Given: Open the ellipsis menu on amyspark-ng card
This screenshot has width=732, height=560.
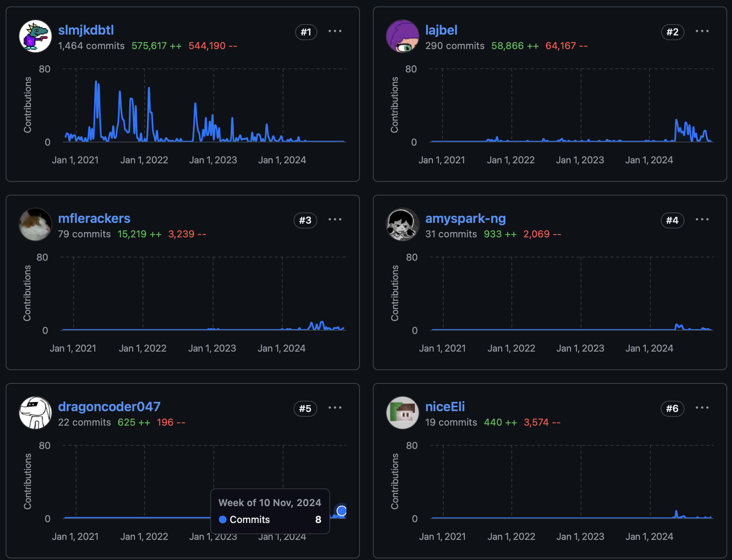Looking at the screenshot, I should click(702, 220).
